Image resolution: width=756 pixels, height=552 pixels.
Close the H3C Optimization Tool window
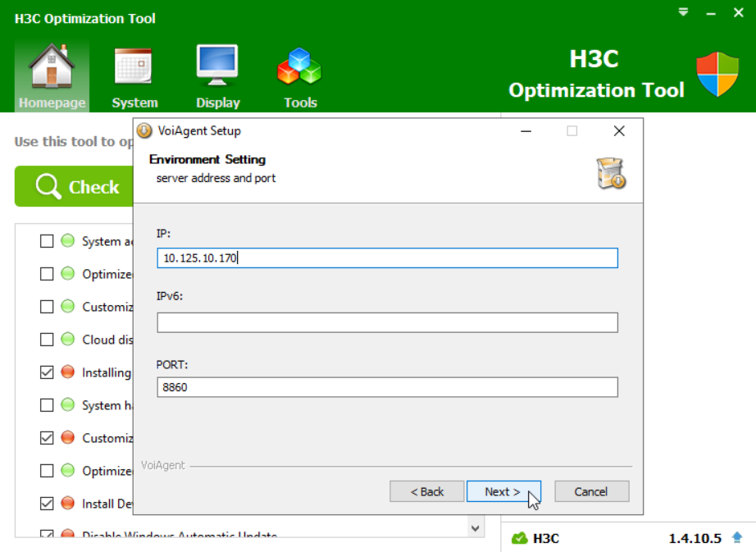738,12
